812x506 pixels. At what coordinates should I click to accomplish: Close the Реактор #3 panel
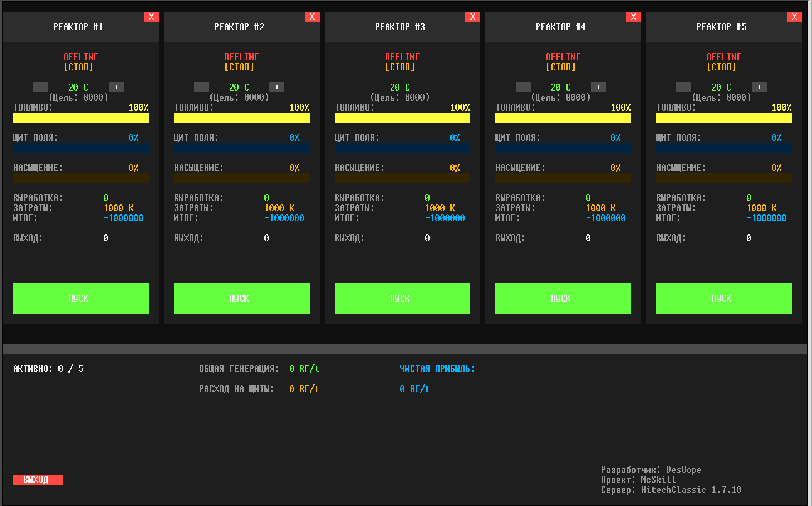[x=473, y=17]
